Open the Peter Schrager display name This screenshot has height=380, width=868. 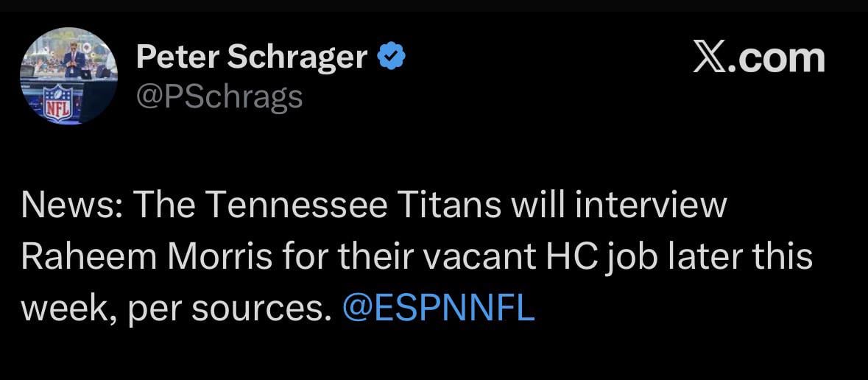click(252, 57)
